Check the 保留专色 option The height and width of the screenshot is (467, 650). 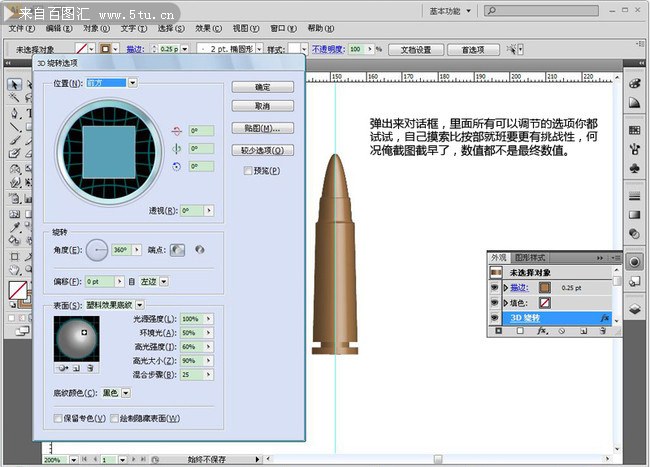(x=57, y=418)
